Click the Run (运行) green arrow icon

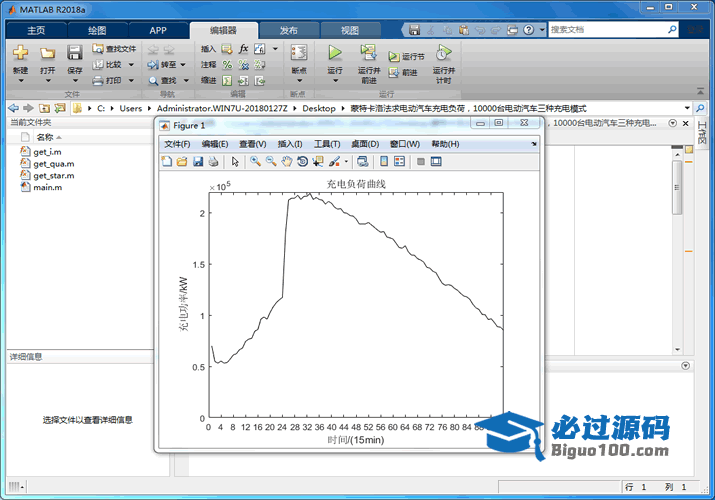[x=335, y=52]
